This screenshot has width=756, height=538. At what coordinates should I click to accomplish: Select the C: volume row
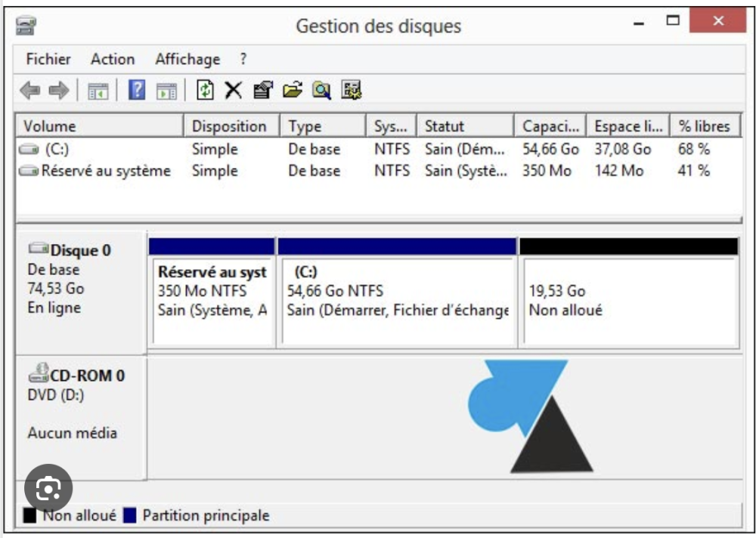tap(227, 148)
